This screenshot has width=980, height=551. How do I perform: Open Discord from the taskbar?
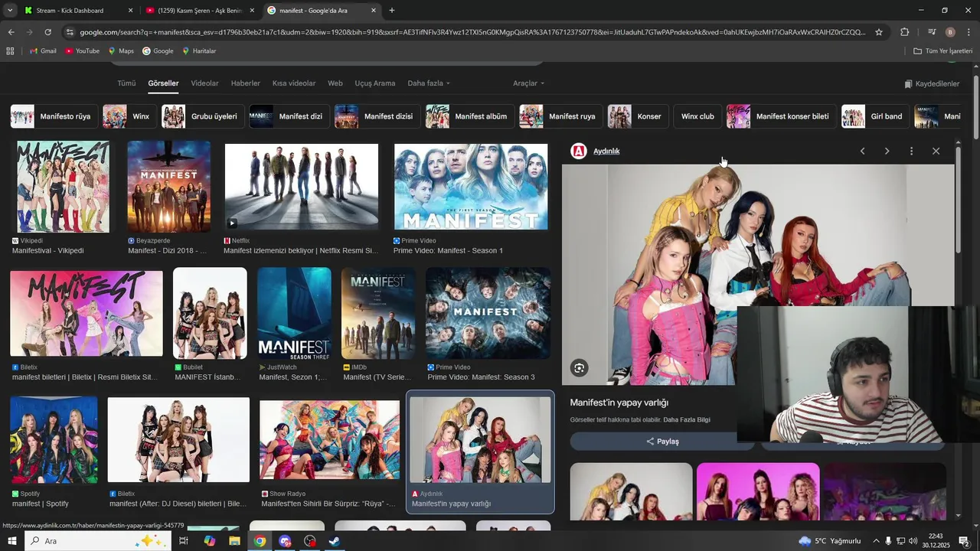pos(286,541)
